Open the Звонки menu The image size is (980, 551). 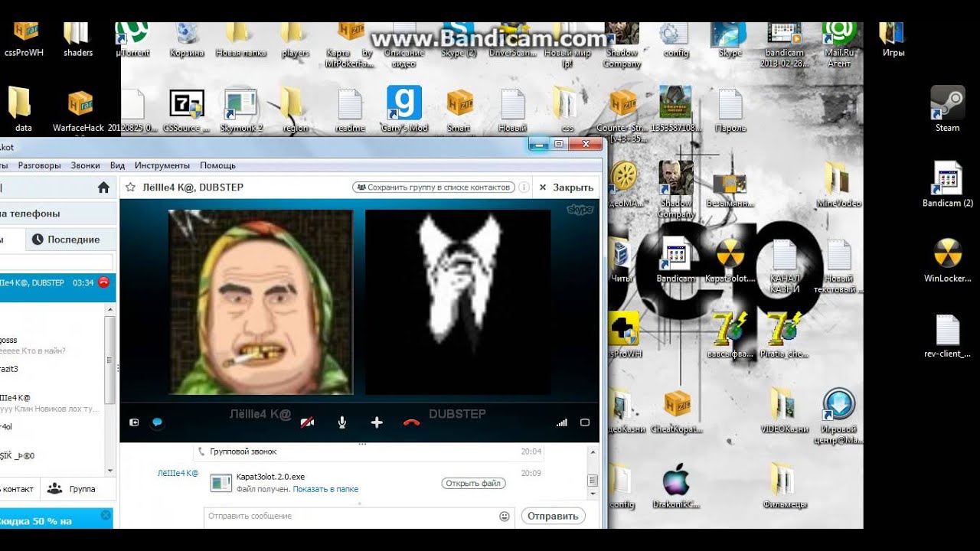tap(85, 165)
